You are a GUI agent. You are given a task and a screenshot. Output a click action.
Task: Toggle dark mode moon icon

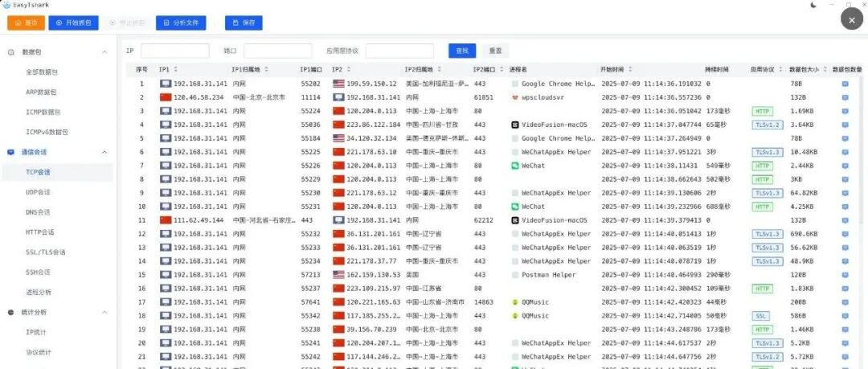[813, 5]
